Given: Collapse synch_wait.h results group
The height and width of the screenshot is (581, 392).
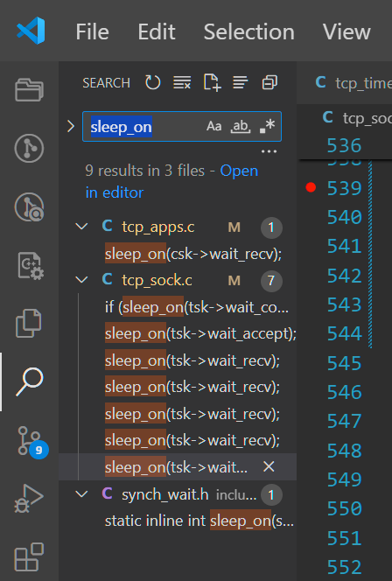Looking at the screenshot, I should [x=81, y=493].
